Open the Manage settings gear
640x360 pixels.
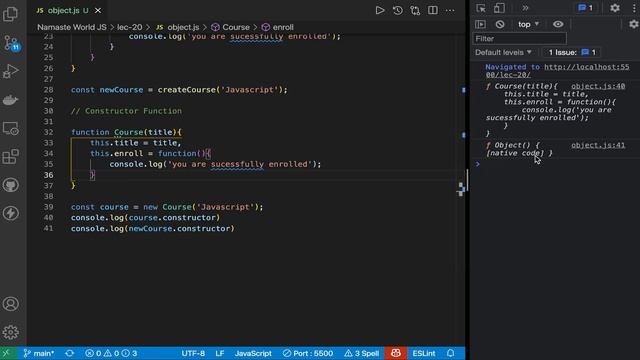[11, 332]
